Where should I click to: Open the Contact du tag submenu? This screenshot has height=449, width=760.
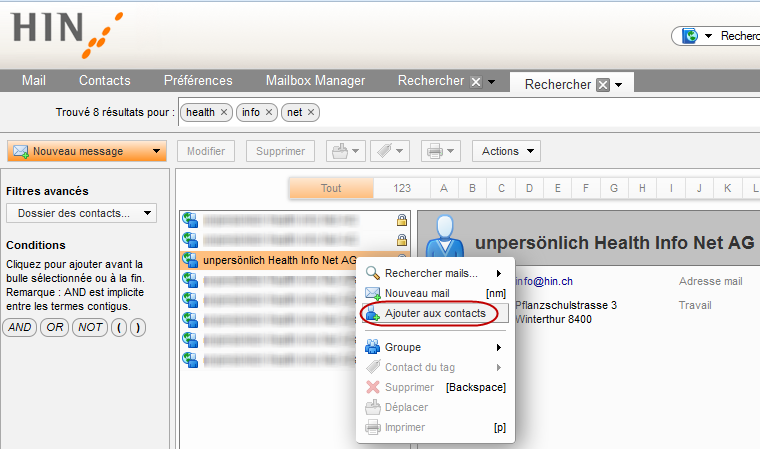(x=435, y=368)
